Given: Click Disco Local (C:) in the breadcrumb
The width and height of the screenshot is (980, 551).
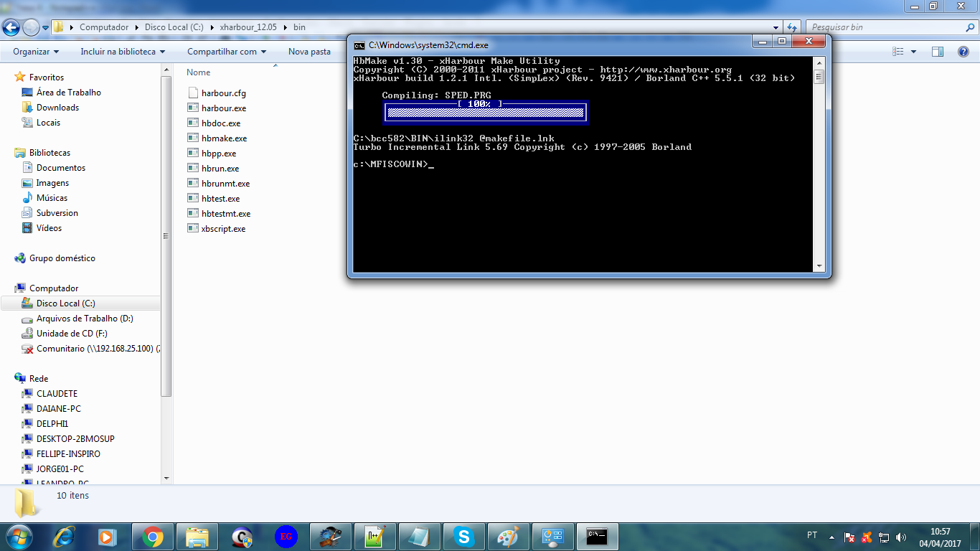Looking at the screenshot, I should pyautogui.click(x=174, y=27).
